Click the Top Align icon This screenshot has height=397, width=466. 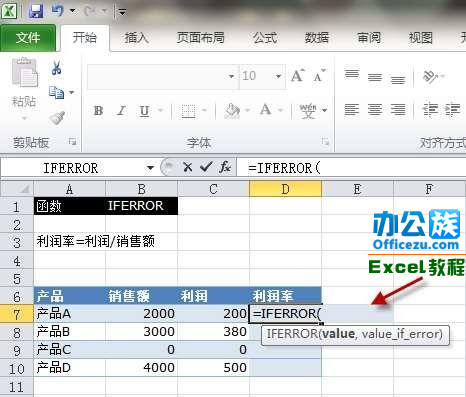[352, 74]
